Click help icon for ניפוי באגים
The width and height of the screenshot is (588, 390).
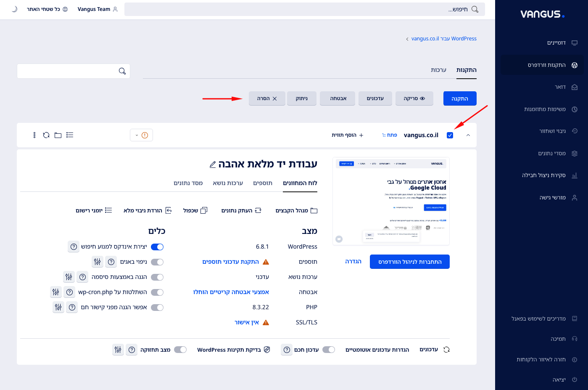111,262
